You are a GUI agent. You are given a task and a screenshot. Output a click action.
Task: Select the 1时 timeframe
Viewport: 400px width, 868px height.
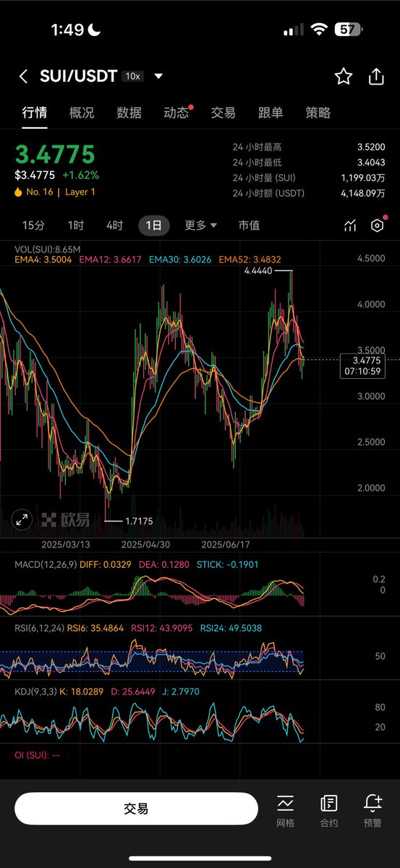76,226
